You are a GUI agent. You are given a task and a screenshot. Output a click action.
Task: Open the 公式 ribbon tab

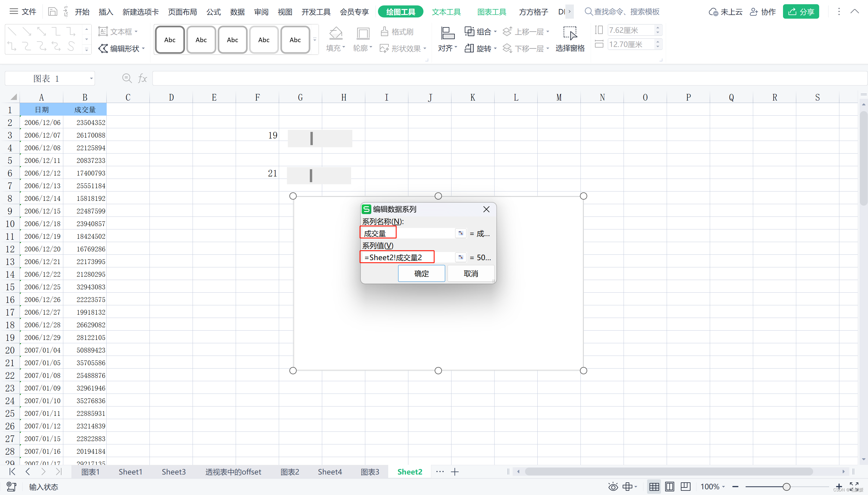tap(214, 12)
